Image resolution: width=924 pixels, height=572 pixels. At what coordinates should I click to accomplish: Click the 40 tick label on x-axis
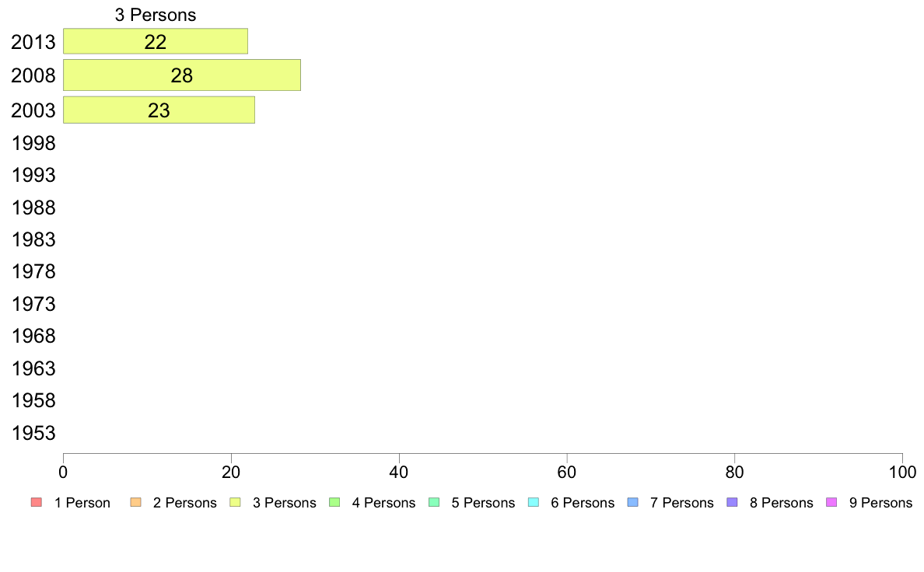399,472
